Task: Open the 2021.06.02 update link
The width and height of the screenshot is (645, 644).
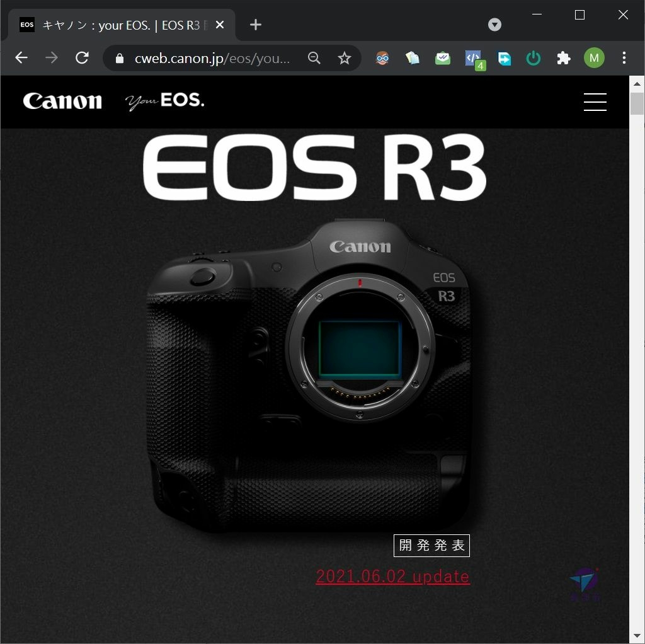Action: pyautogui.click(x=393, y=576)
